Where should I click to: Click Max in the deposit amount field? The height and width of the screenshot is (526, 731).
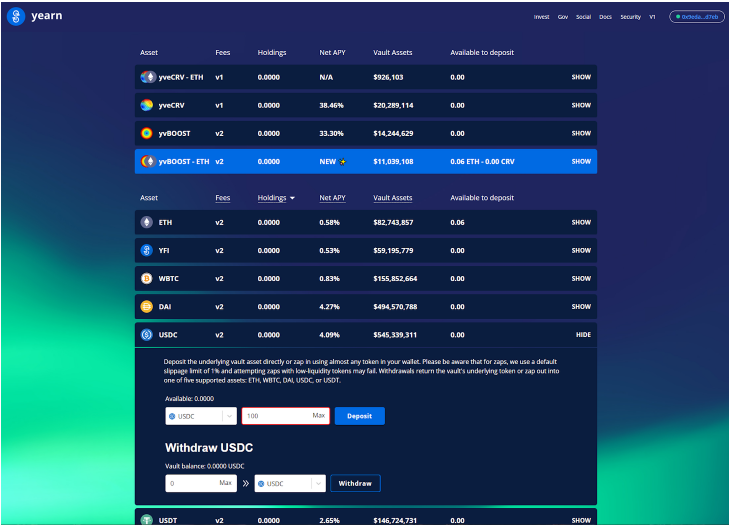tap(318, 415)
